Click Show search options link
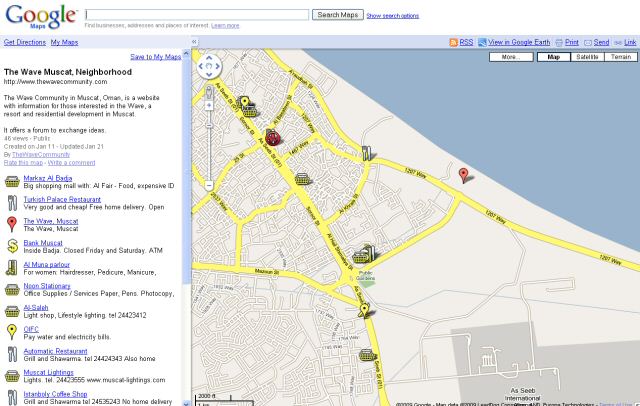Viewport: 640px width, 406px height. click(x=393, y=16)
